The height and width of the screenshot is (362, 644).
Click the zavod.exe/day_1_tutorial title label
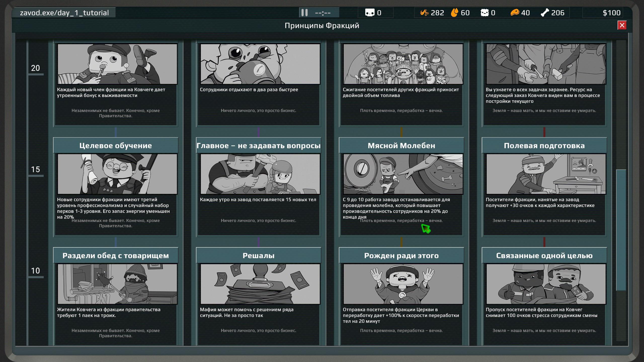(x=64, y=13)
